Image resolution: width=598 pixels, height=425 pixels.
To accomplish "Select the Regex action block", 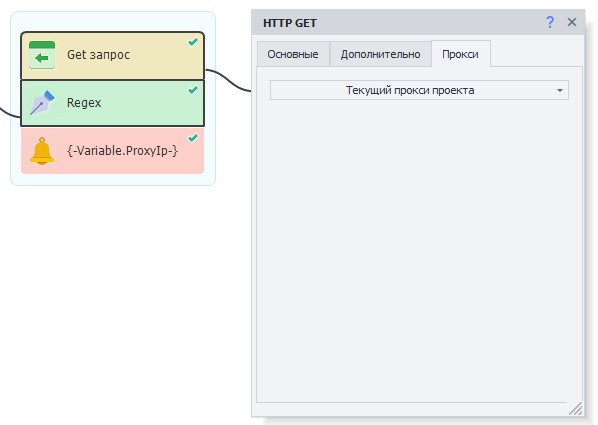I will click(x=113, y=103).
